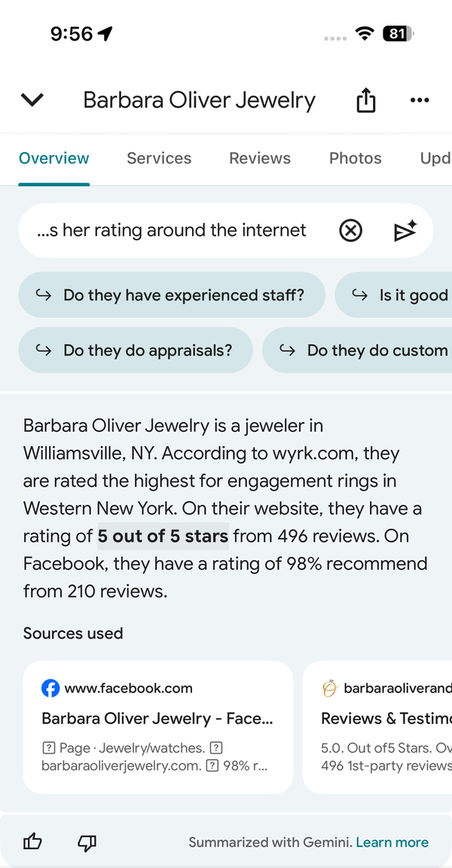Clear the question with the X icon
The image size is (452, 868).
coord(351,231)
